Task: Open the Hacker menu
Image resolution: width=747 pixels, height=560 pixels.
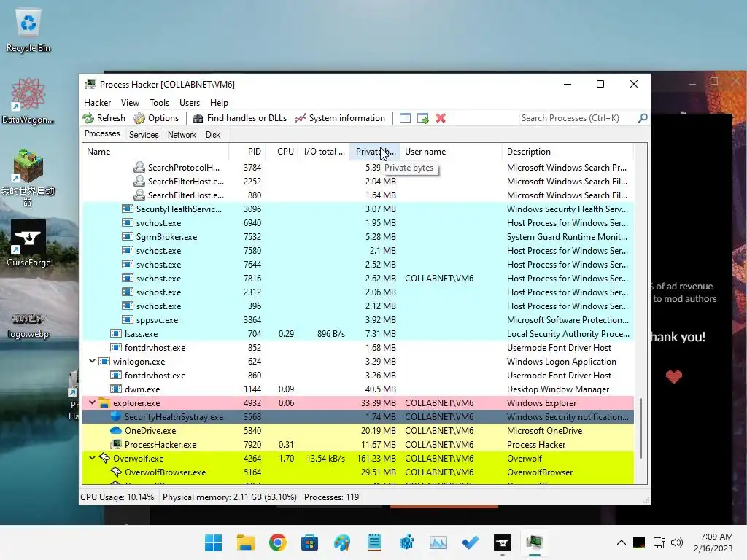Action: 97,103
